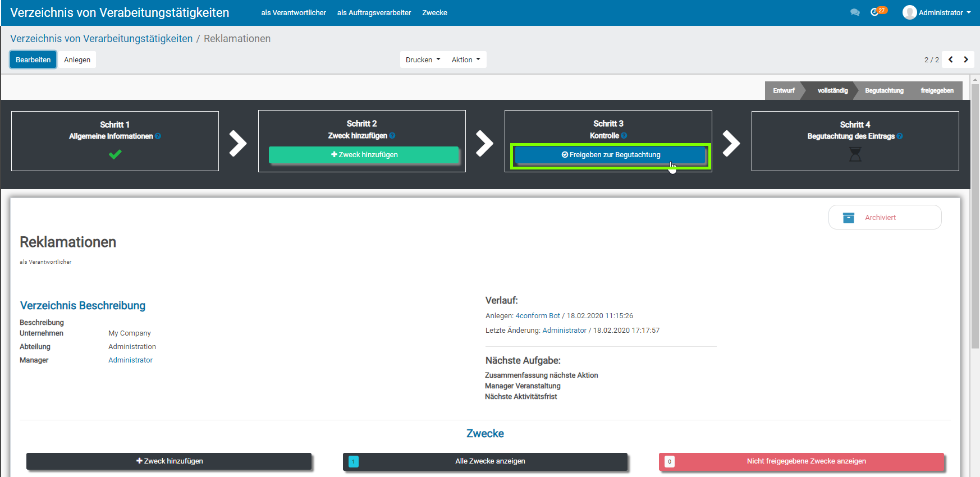Click help icon beside Begutachtung des Eintrags
This screenshot has height=477, width=980.
pos(900,136)
